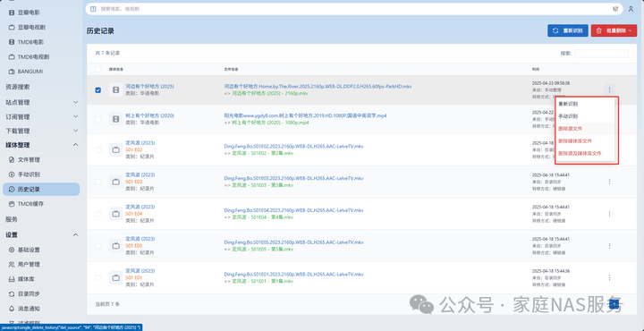This screenshot has height=331, width=644.
Task: Check the 定风波 S01 E05 row checkbox
Action: [x=97, y=246]
